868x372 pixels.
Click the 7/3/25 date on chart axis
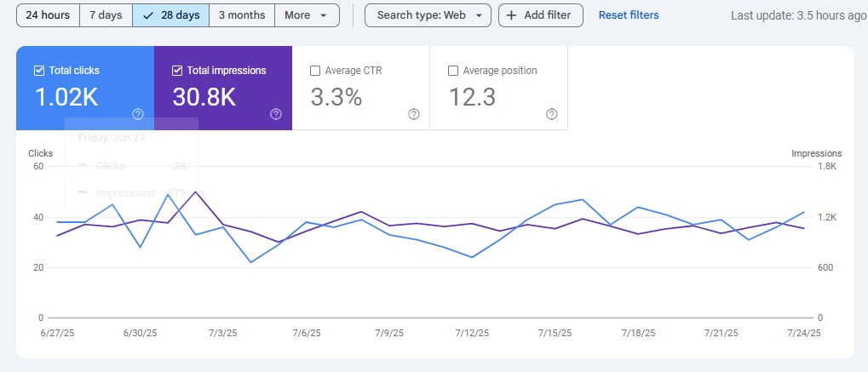point(223,334)
